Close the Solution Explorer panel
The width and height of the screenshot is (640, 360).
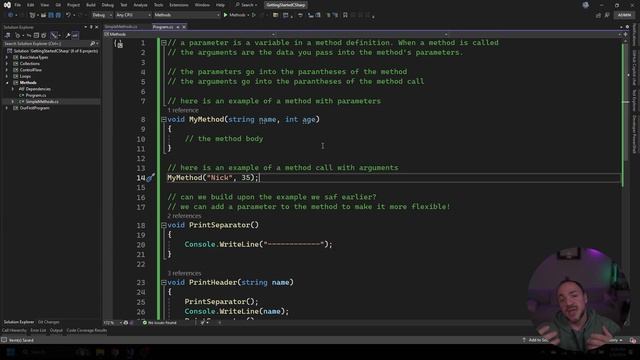pyautogui.click(x=97, y=27)
